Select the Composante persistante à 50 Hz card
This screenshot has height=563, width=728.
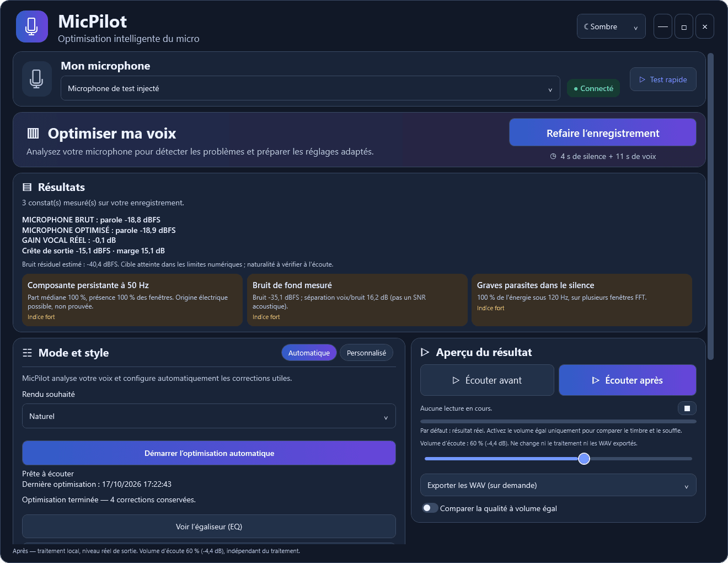point(132,300)
